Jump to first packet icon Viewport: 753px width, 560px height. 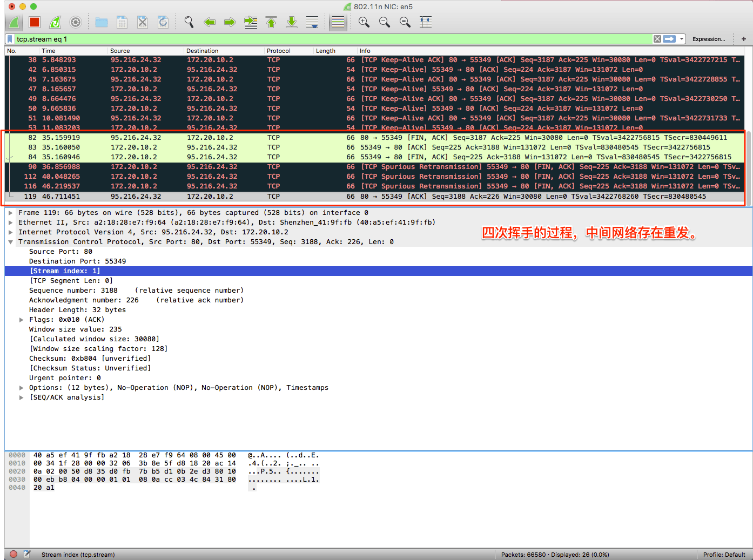click(271, 22)
